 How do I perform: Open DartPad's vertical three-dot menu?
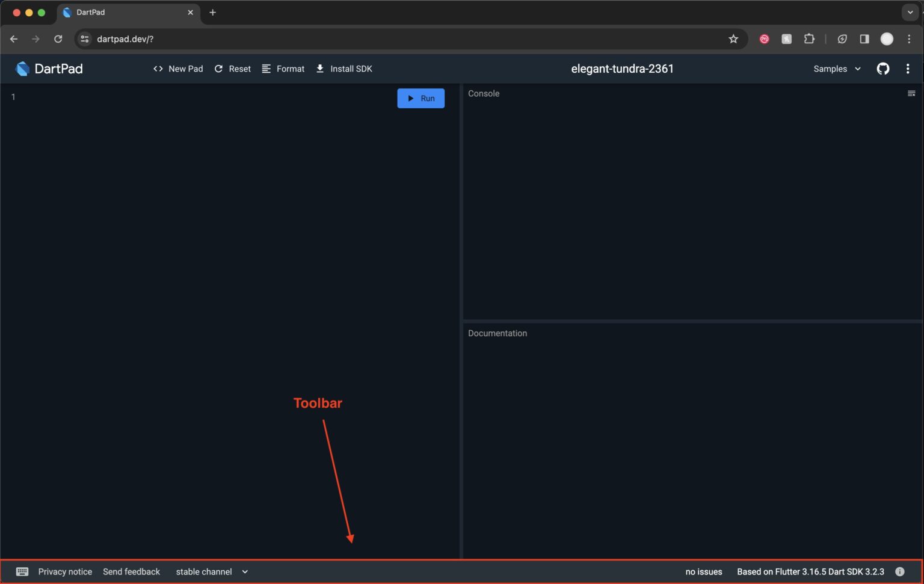tap(907, 69)
